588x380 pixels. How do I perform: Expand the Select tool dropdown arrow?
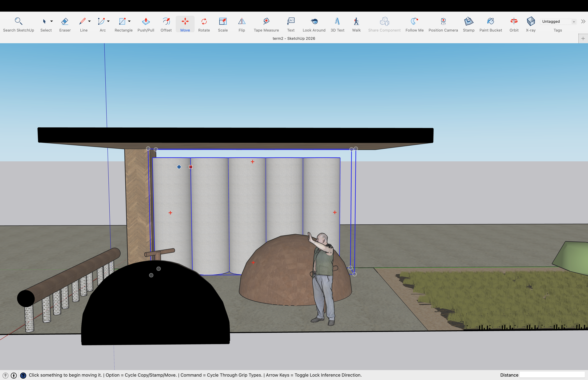[52, 21]
